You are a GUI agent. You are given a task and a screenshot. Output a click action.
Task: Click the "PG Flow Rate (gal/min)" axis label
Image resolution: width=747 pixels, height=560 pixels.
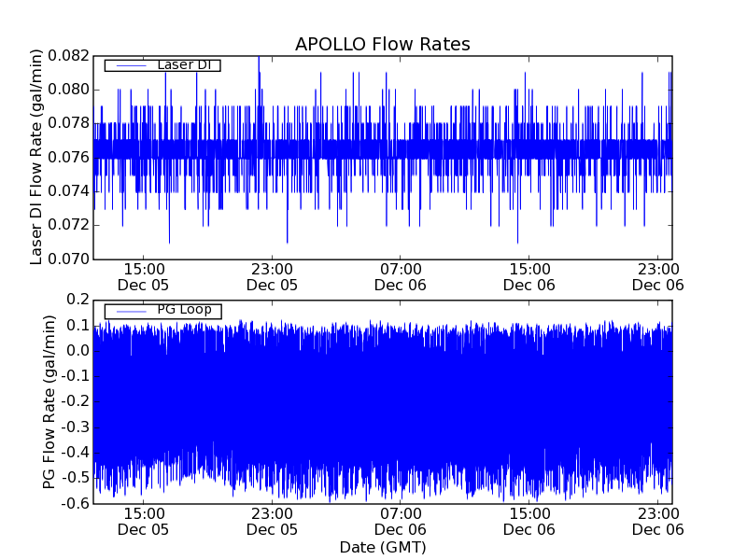(49, 402)
